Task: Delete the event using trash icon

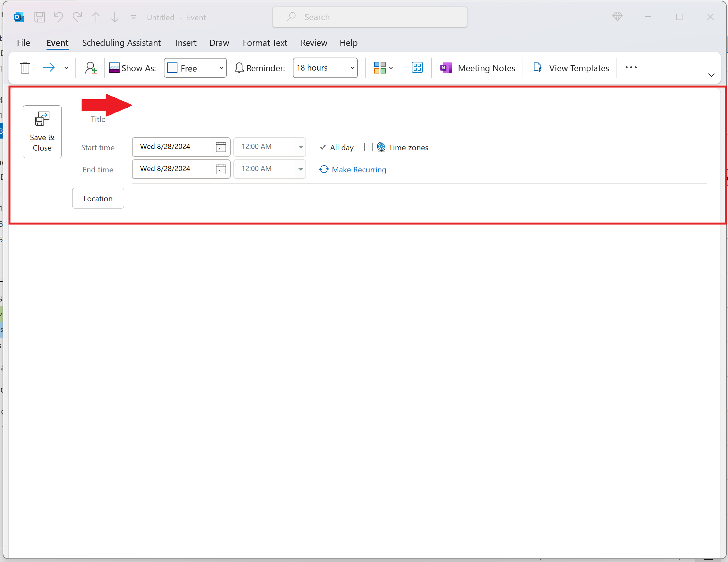Action: coord(25,68)
